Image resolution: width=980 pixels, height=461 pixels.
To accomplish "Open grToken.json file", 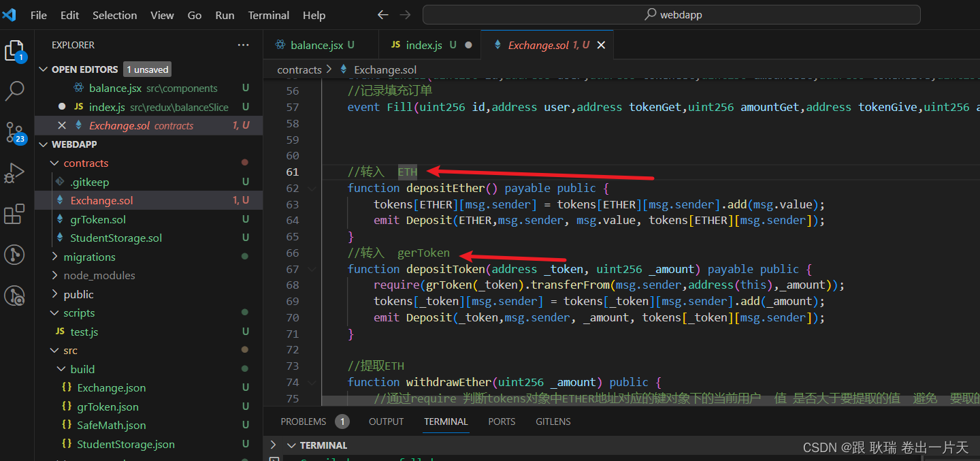I will (x=148, y=407).
